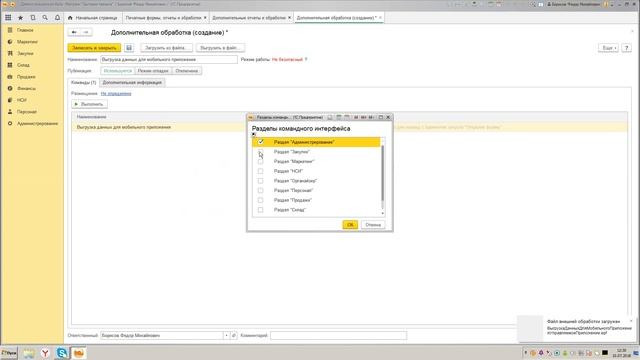The width and height of the screenshot is (640, 360).
Task: Click into Наименование input field
Action: (169, 60)
